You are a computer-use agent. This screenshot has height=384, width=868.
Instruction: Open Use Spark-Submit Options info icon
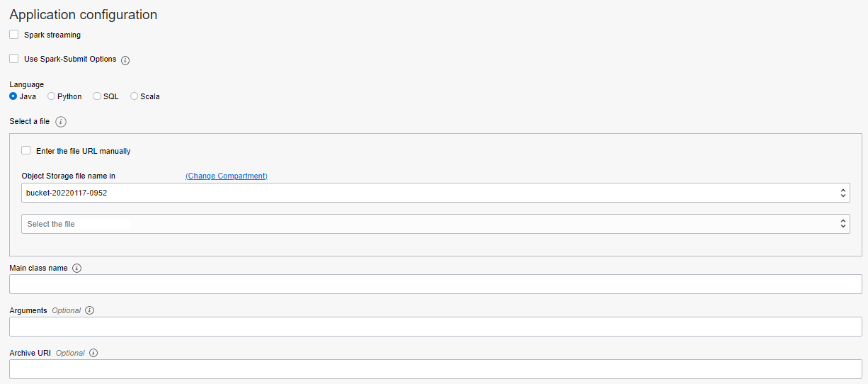tap(125, 60)
